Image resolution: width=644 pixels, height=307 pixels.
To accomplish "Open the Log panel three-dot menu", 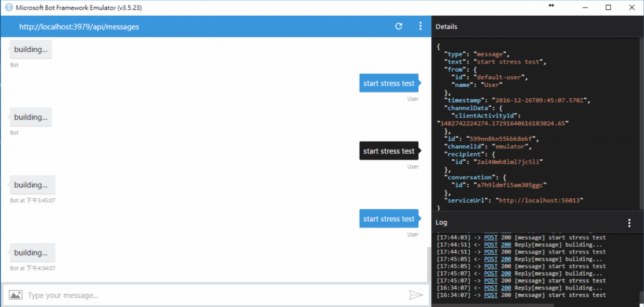I will click(629, 223).
